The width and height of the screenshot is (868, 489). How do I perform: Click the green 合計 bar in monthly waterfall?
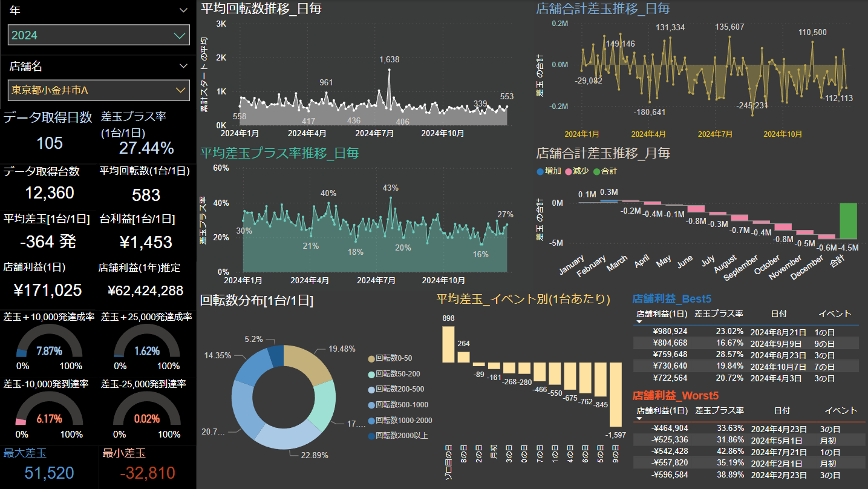[848, 220]
